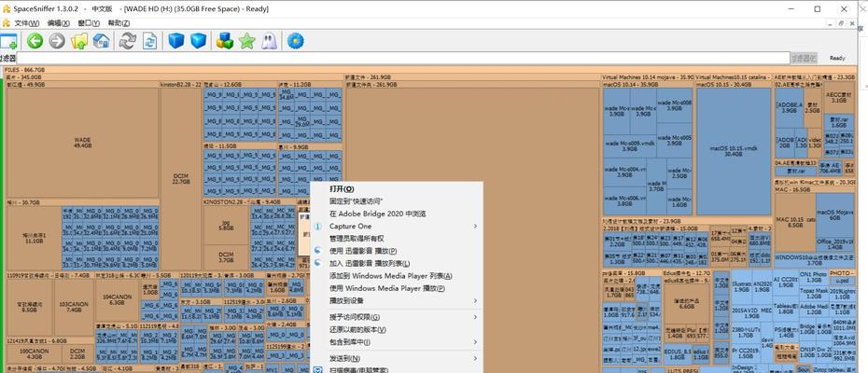Click the filter text input field
Screen dimensions: 868x373
point(402,58)
